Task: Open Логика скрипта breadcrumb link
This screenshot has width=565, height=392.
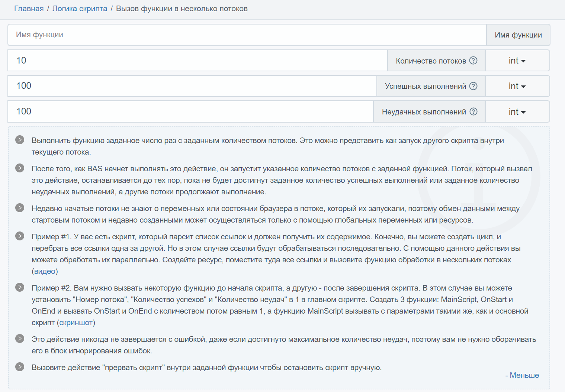Action: pyautogui.click(x=80, y=9)
